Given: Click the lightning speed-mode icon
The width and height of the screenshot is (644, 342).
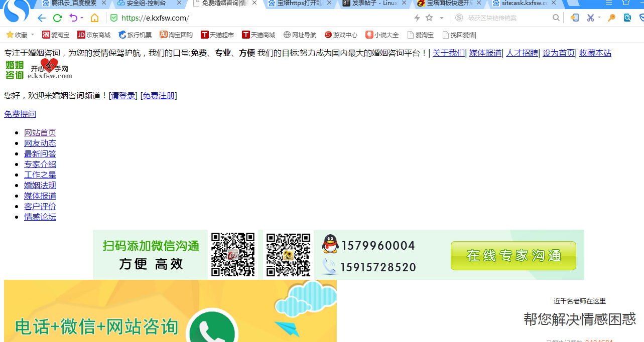Looking at the screenshot, I should pos(417,18).
